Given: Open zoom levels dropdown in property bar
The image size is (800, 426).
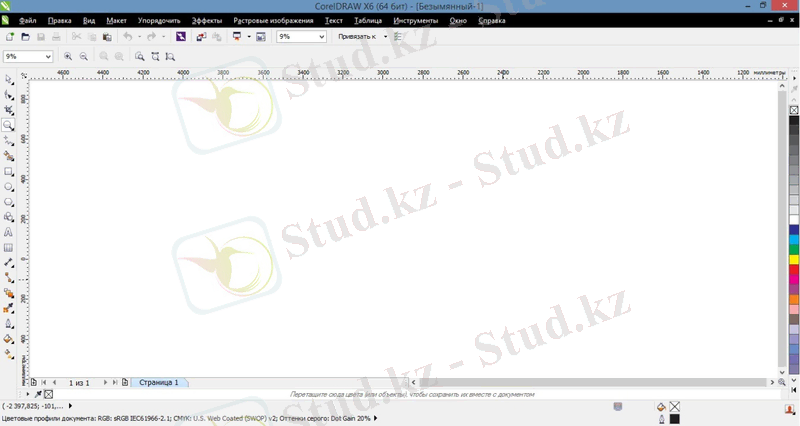Looking at the screenshot, I should [x=48, y=57].
